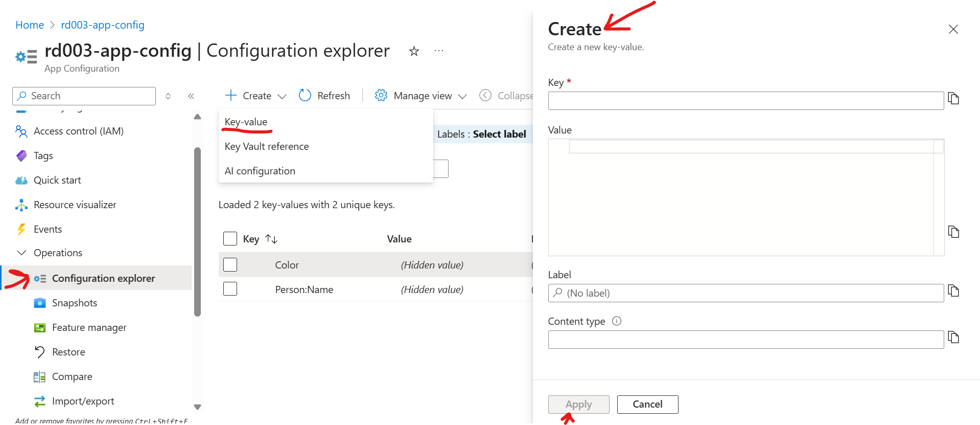This screenshot has height=425, width=980.
Task: Click the Snapshots camera icon
Action: point(40,303)
